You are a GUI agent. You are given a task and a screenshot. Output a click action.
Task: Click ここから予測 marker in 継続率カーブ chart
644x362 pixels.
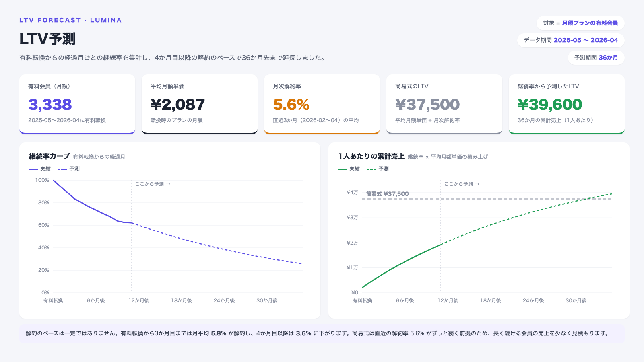[153, 184]
